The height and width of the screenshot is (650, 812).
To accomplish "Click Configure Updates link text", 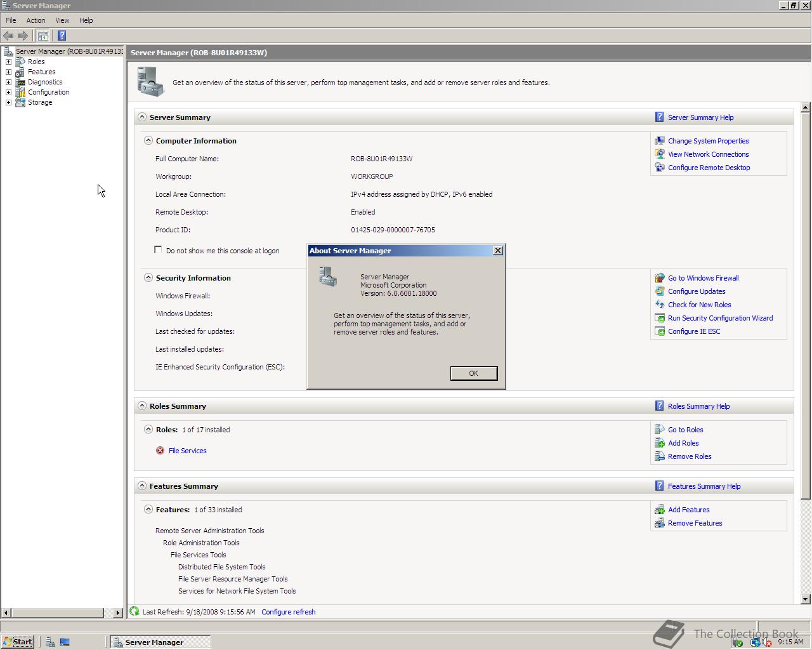I will (x=697, y=291).
